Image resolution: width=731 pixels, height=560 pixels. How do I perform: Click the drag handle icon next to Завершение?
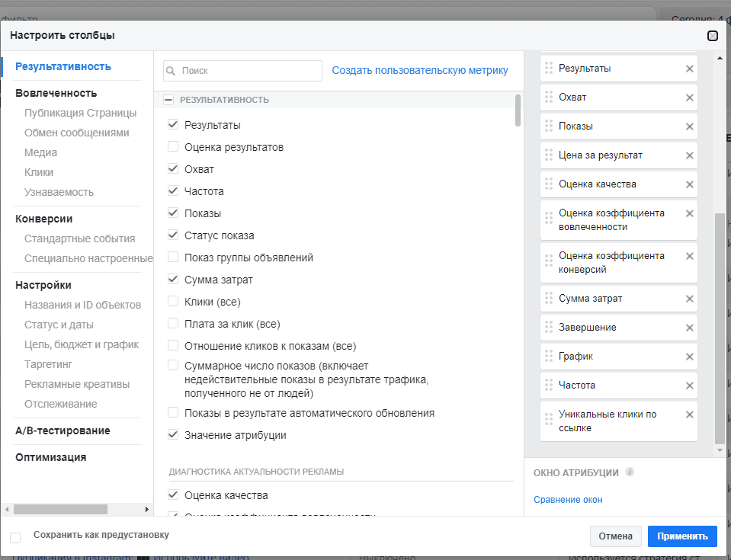pos(549,328)
